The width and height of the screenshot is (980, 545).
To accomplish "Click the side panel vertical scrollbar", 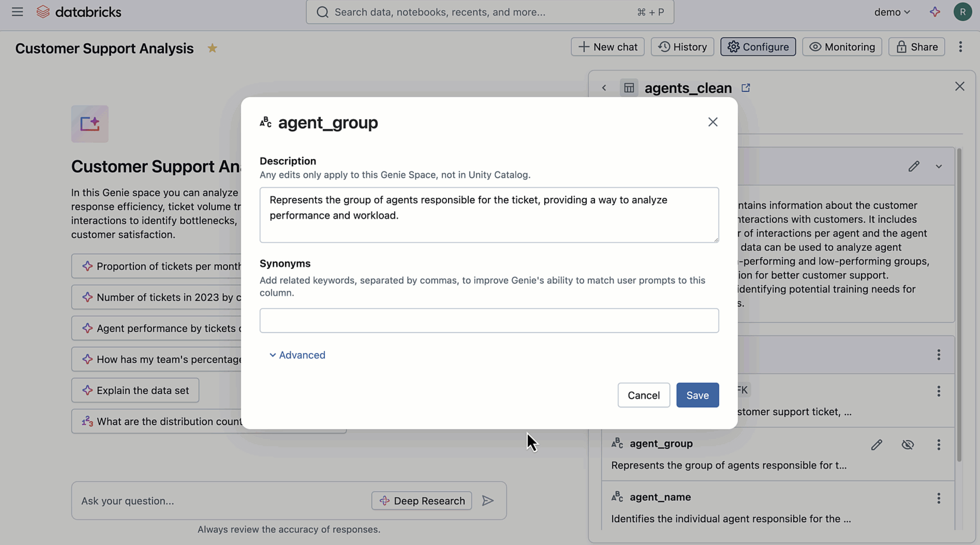I will click(x=959, y=306).
